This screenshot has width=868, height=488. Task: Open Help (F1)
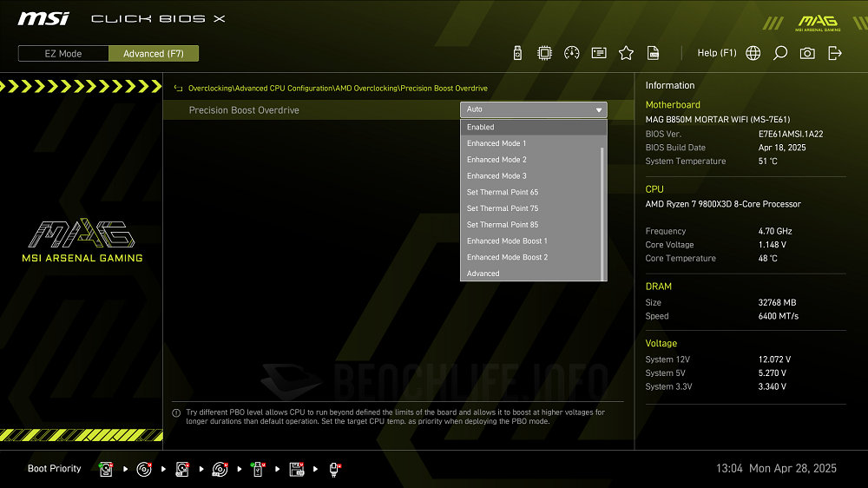point(716,53)
